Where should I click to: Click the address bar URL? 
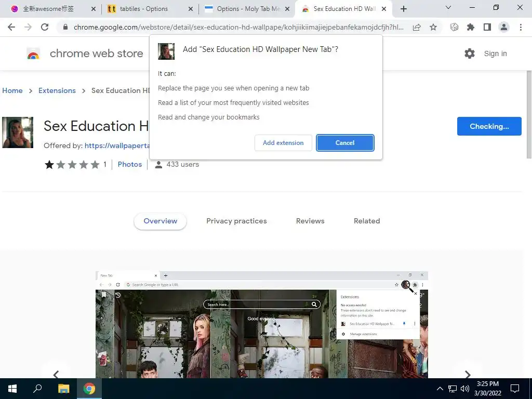tap(238, 27)
